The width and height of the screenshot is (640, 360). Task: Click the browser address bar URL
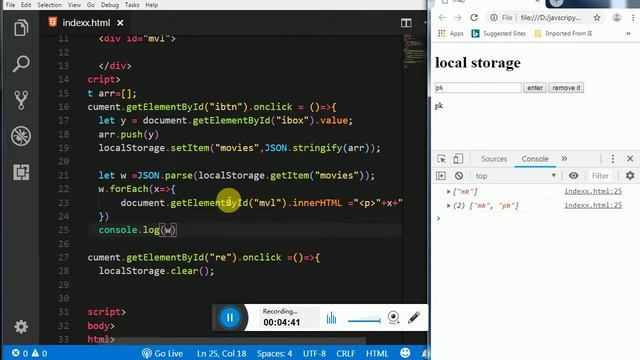(551, 18)
